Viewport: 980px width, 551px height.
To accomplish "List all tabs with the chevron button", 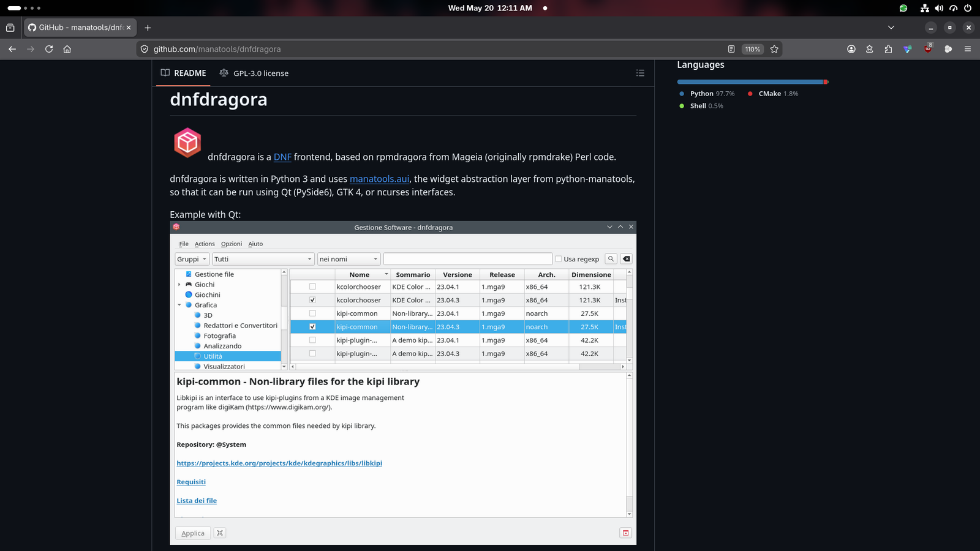I will click(891, 28).
